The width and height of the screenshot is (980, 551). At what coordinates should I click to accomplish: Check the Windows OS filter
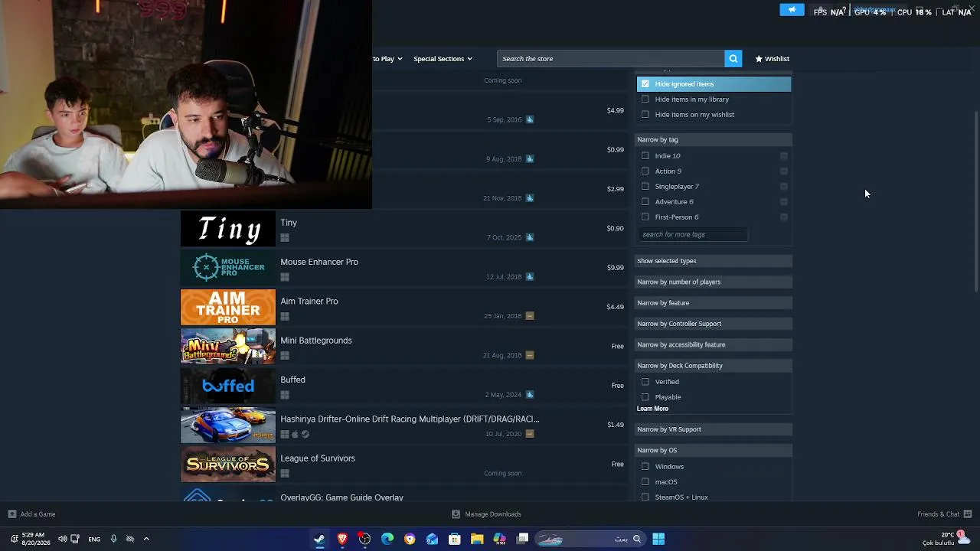[645, 467]
